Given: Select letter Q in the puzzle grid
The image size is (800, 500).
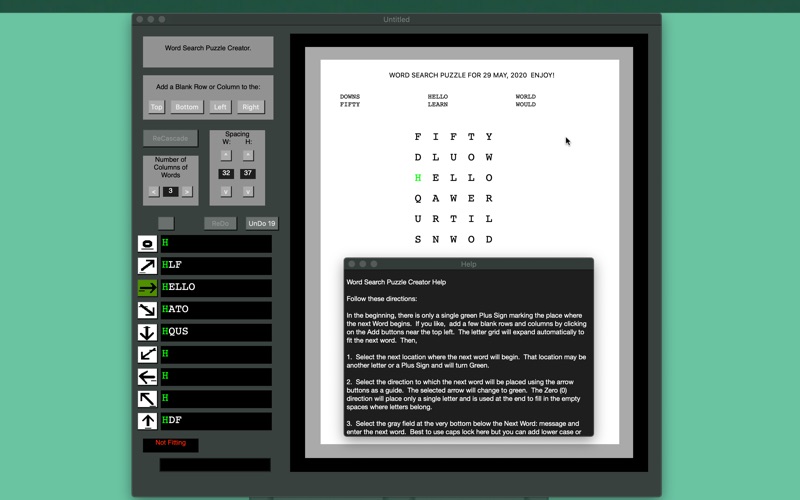Looking at the screenshot, I should click(418, 198).
